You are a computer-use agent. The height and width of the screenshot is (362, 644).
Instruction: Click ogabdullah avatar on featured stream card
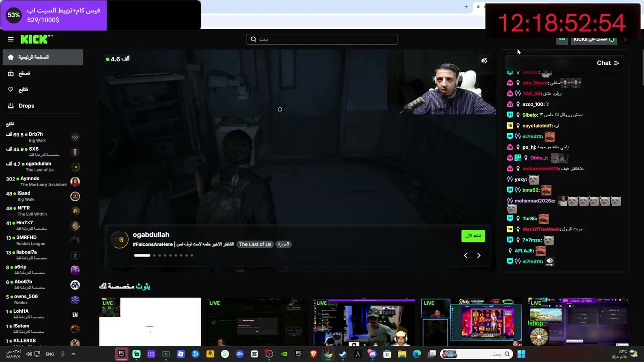(x=120, y=240)
